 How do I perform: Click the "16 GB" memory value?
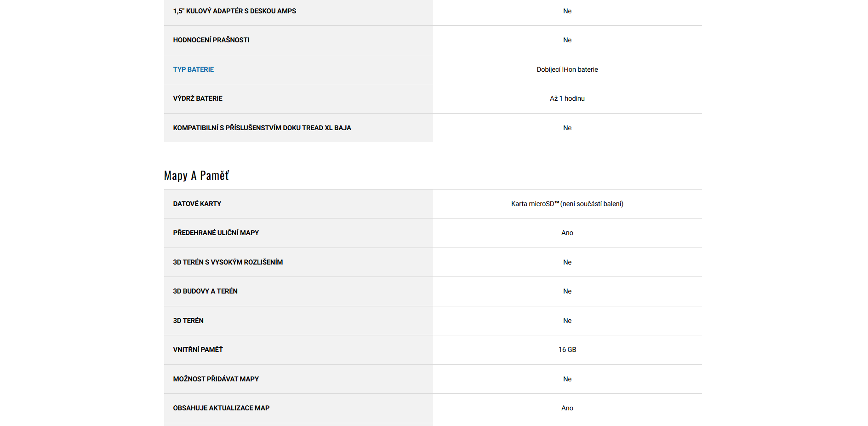click(x=567, y=350)
